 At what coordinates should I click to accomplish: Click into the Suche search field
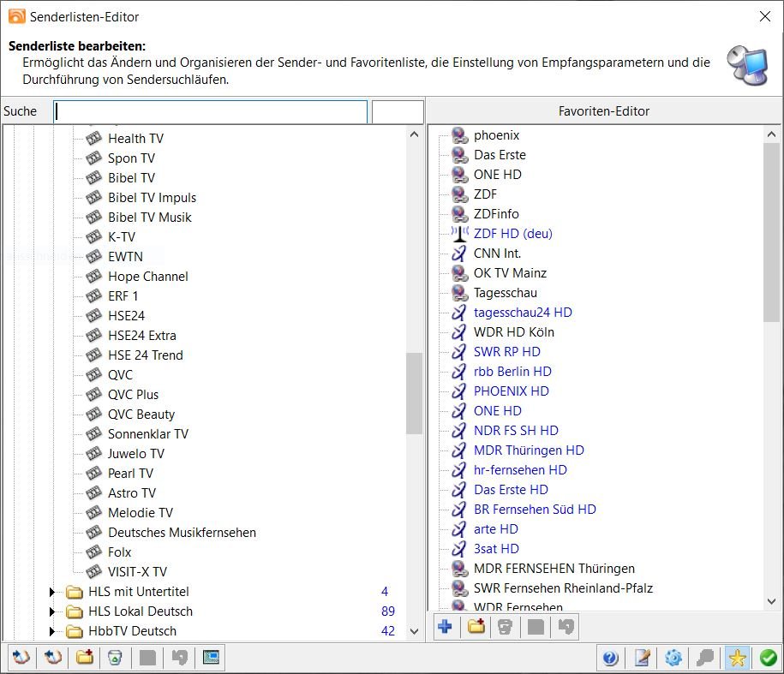[x=210, y=111]
